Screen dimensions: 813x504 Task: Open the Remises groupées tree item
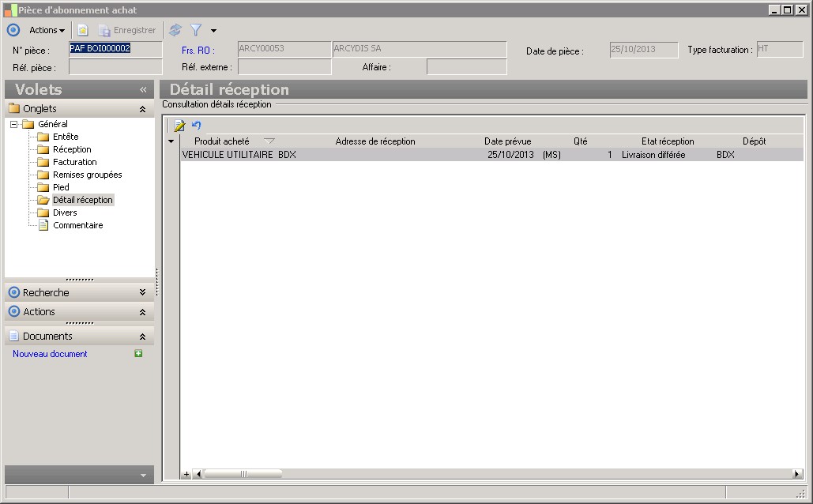pos(87,175)
